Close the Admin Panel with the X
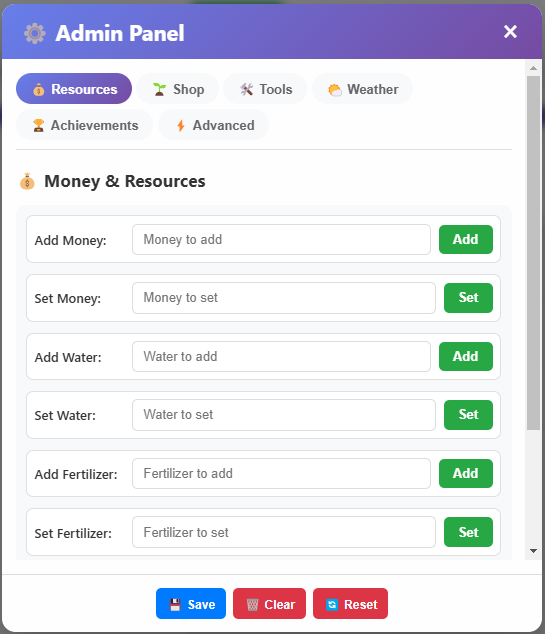This screenshot has width=545, height=634. 510,32
